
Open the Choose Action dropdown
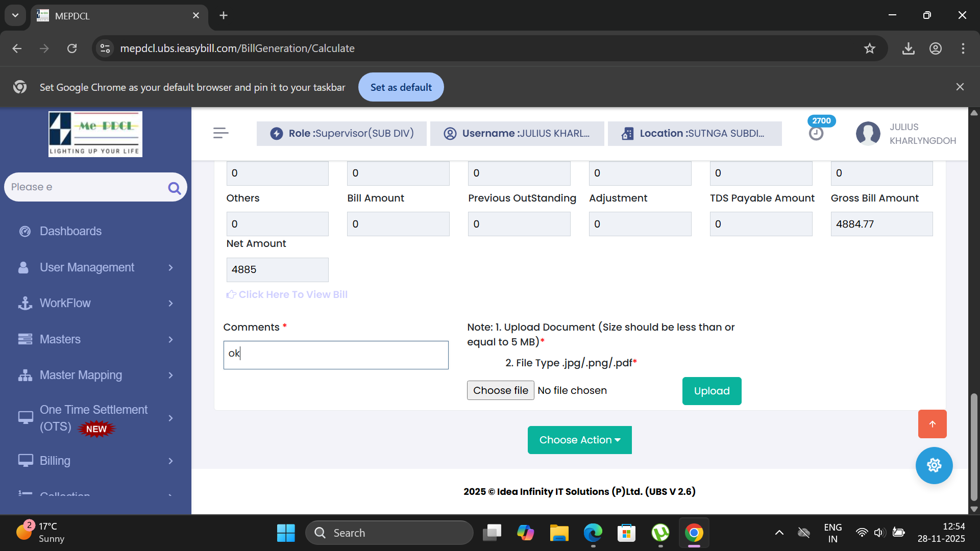coord(579,440)
